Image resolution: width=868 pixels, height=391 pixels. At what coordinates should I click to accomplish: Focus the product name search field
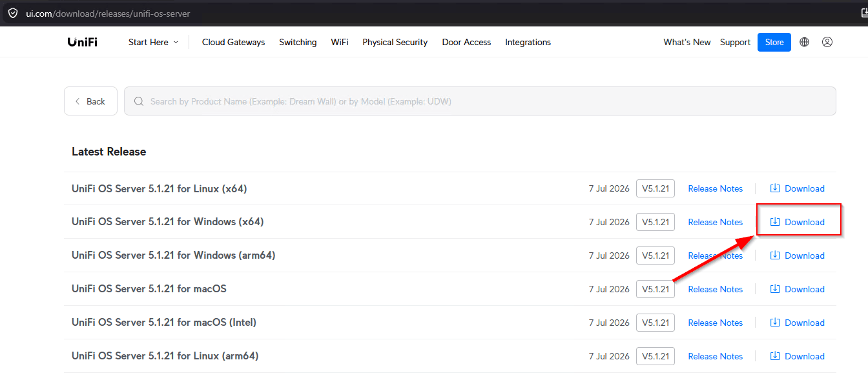coord(480,101)
